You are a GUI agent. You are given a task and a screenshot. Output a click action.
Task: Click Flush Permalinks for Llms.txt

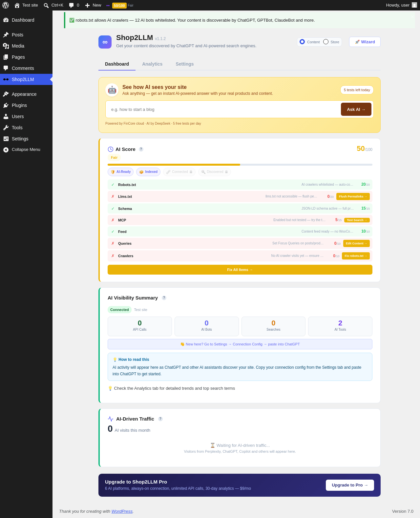[353, 197]
